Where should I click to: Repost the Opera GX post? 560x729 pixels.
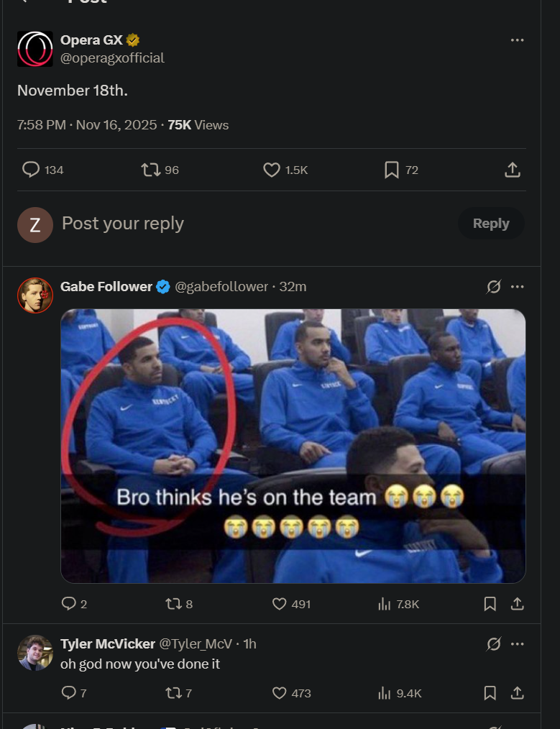coord(151,170)
